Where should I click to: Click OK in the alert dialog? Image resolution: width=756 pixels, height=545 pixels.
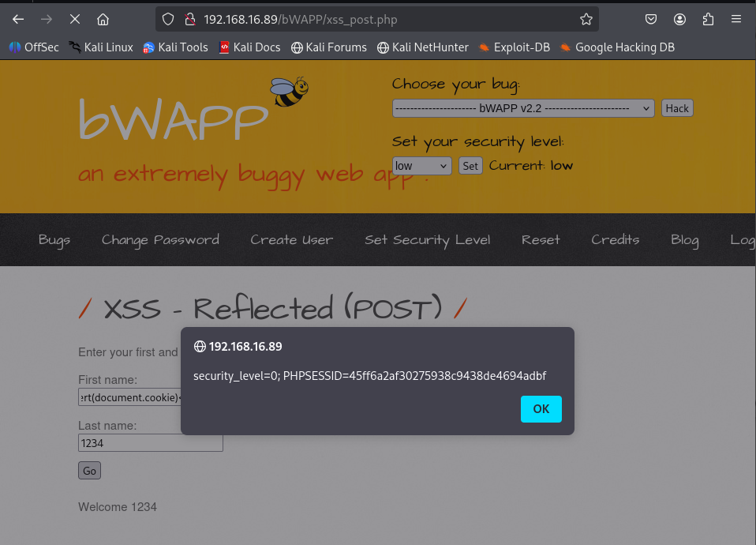[541, 409]
